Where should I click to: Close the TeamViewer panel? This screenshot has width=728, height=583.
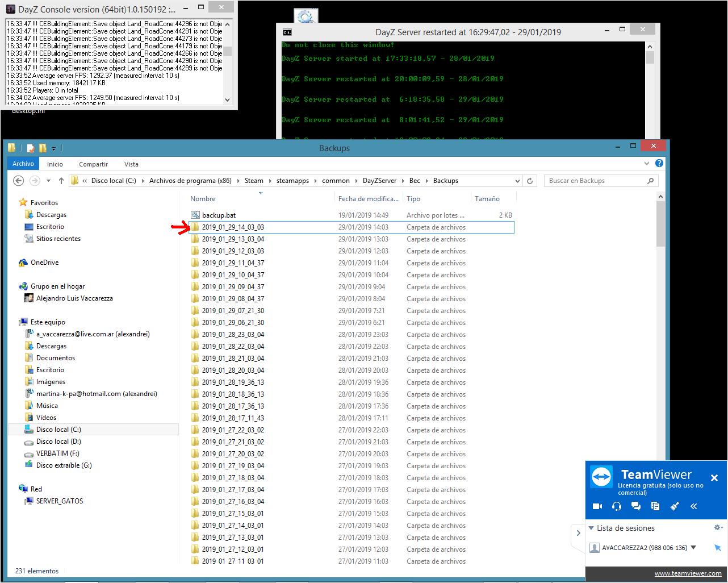click(x=714, y=478)
